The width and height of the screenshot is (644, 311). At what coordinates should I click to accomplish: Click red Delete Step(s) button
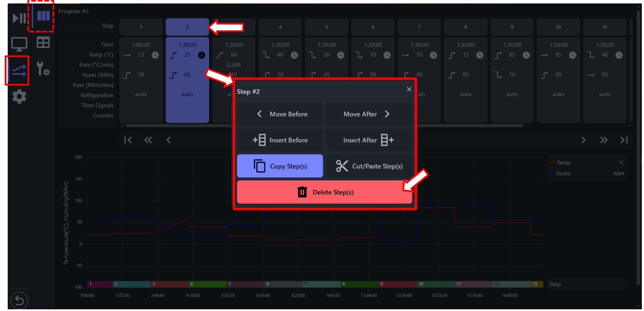point(324,192)
